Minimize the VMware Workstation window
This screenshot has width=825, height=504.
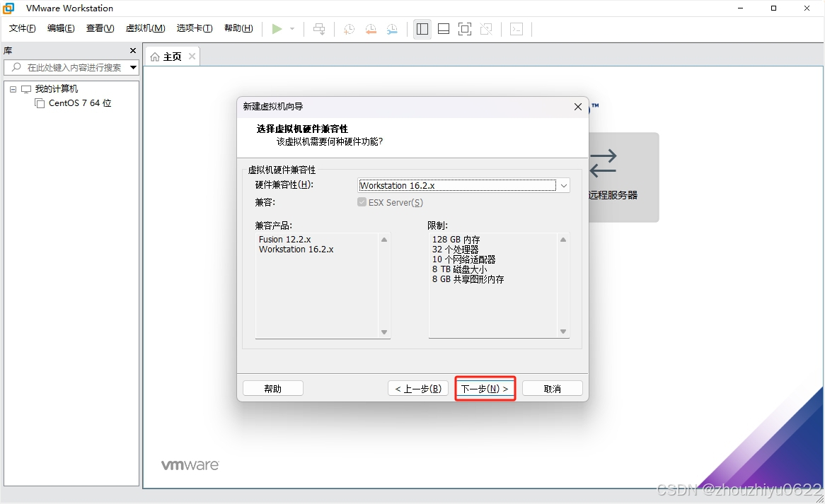click(x=740, y=8)
